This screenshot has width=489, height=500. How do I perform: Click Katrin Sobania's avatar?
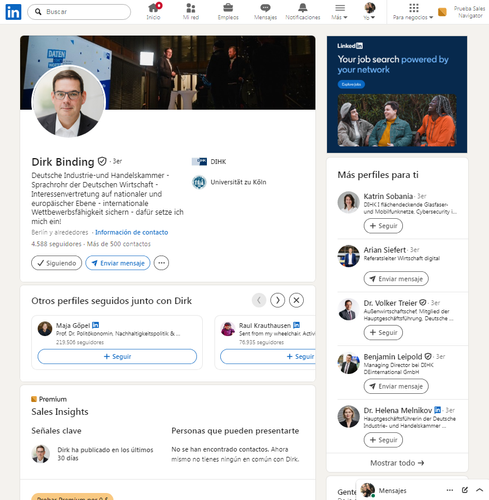tap(348, 202)
